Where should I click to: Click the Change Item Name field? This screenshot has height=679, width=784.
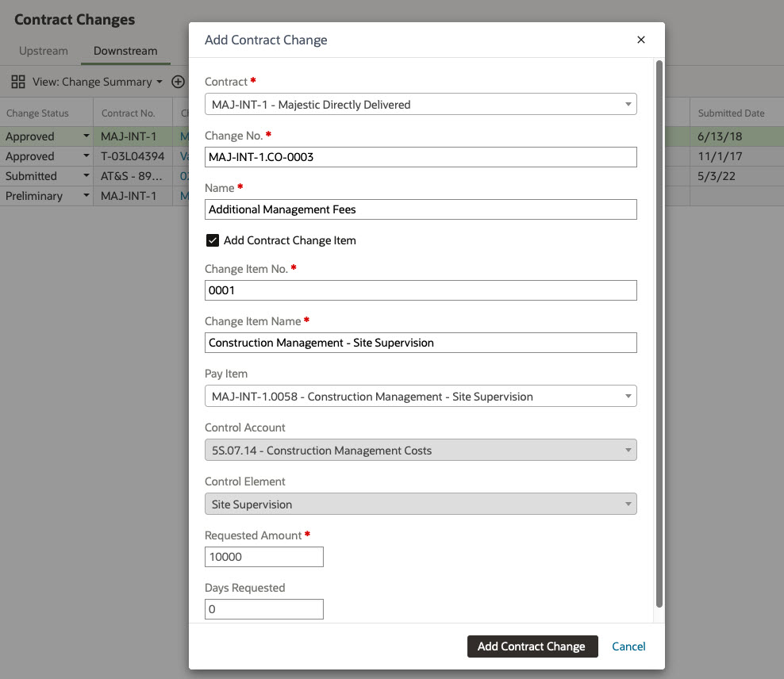(421, 343)
